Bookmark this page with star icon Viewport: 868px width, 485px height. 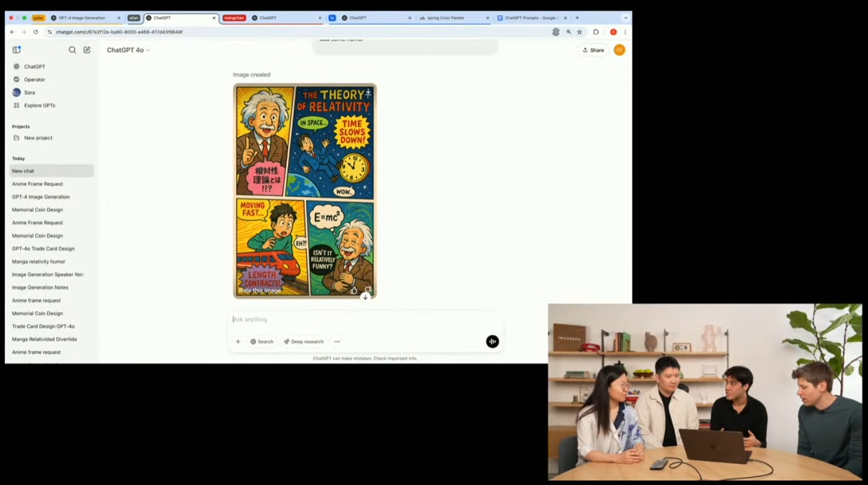click(579, 32)
